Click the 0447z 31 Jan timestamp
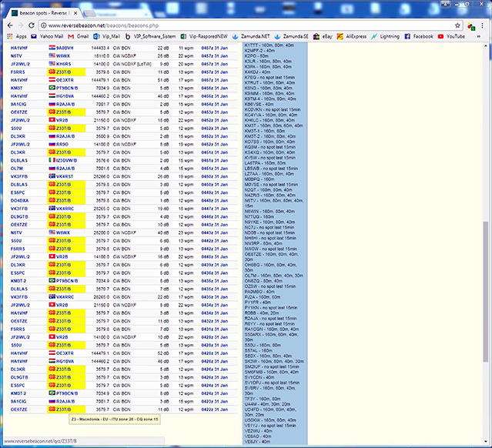The image size is (492, 448). tap(214, 209)
